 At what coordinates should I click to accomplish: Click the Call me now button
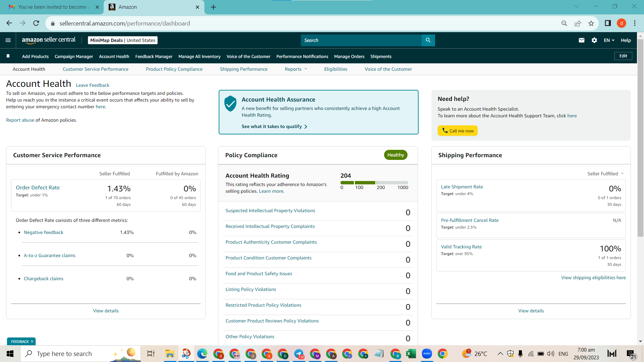pyautogui.click(x=458, y=131)
